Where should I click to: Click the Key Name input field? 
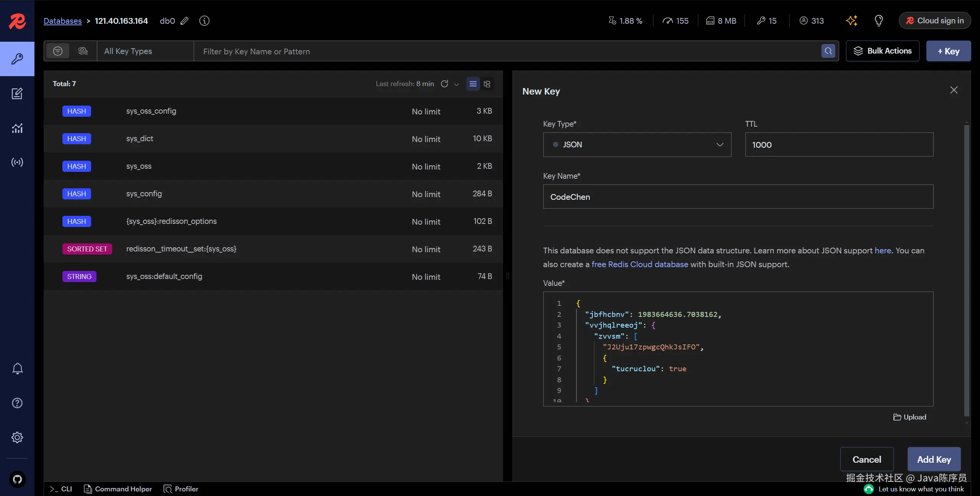point(738,197)
